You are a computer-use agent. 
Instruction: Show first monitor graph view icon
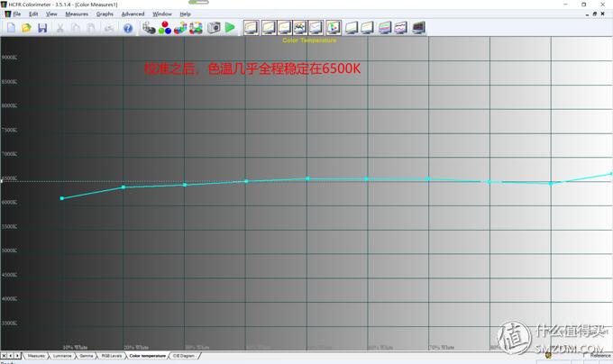click(251, 28)
